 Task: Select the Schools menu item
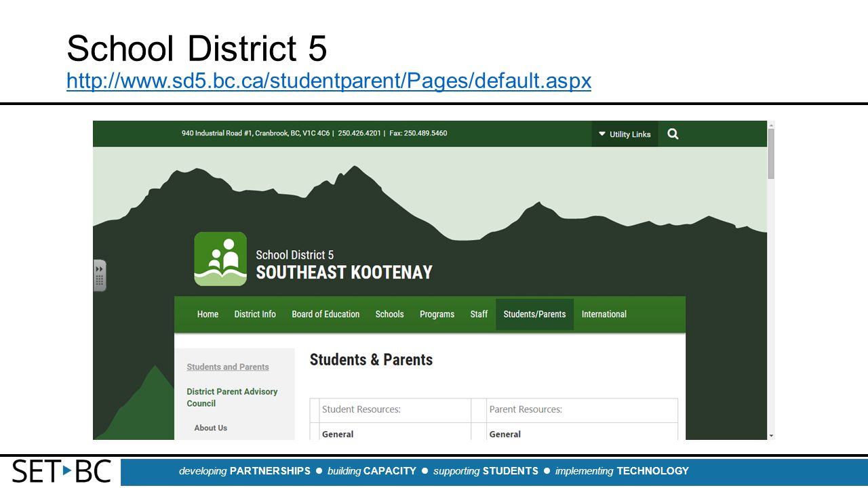(389, 314)
